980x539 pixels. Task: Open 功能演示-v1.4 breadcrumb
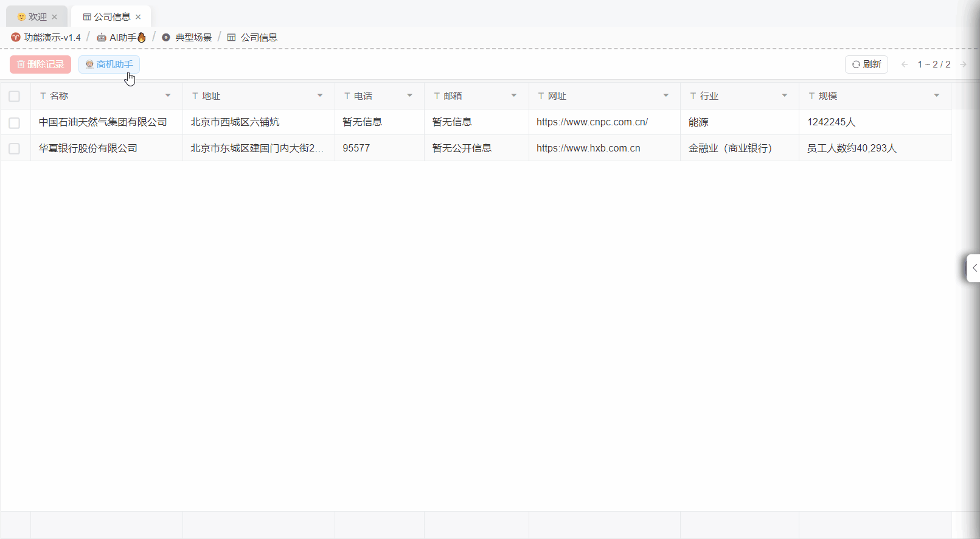[x=46, y=38]
